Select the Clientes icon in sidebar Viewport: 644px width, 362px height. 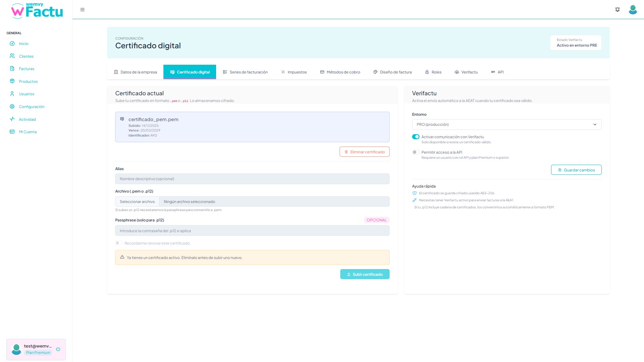pos(12,56)
